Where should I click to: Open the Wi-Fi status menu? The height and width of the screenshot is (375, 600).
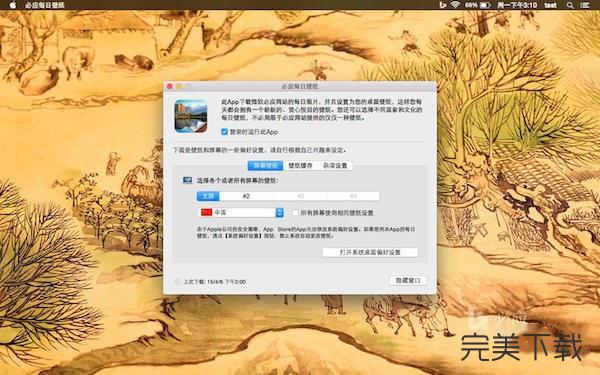pos(455,5)
